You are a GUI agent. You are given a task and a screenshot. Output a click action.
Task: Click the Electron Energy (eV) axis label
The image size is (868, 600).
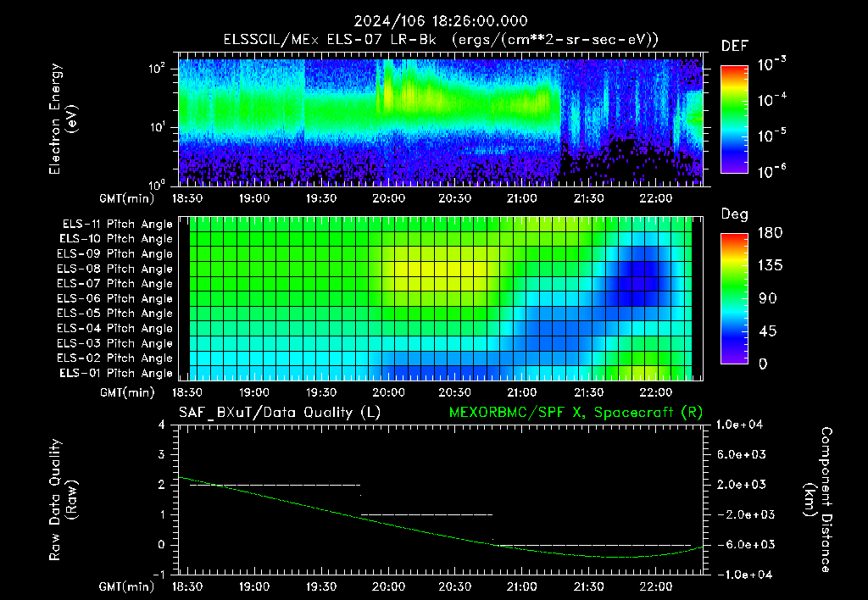point(63,119)
